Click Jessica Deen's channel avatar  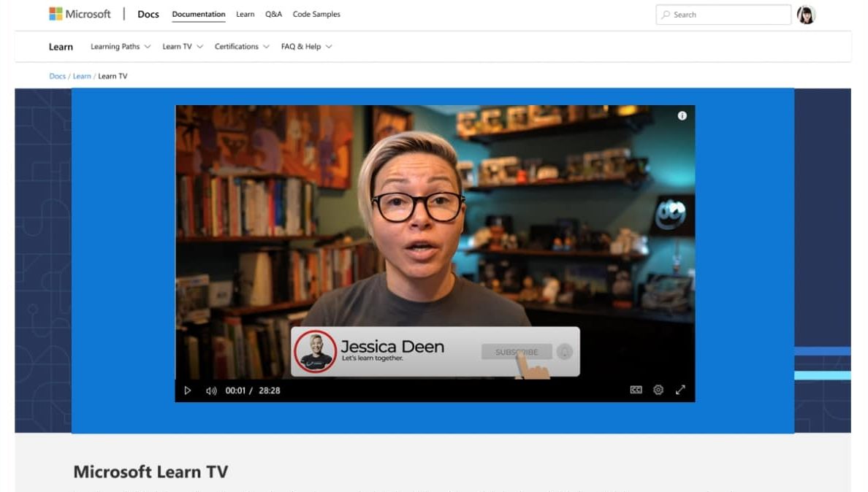click(x=316, y=351)
